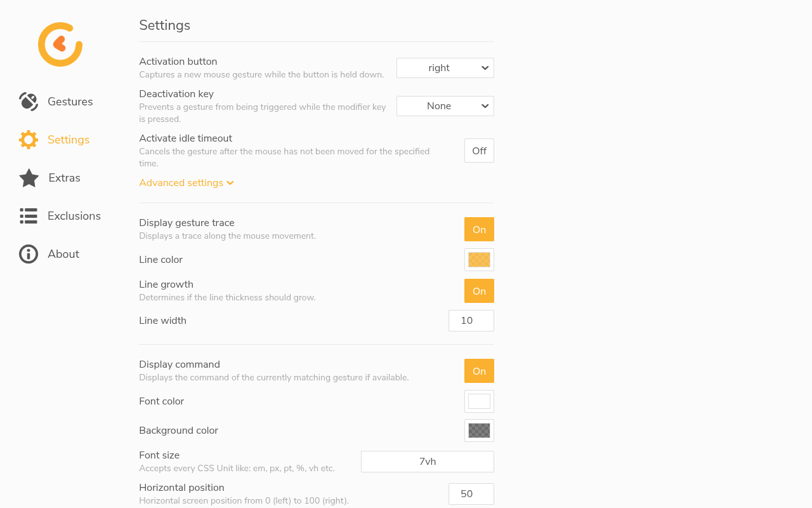Go to the Gestures page
This screenshot has width=812, height=508.
click(70, 102)
